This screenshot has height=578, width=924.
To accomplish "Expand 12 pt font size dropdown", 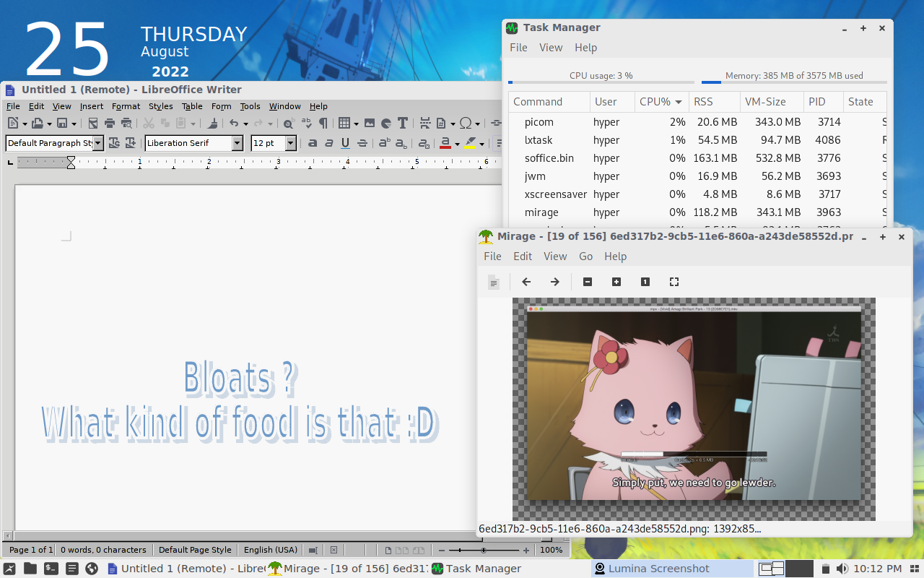I will coord(291,143).
